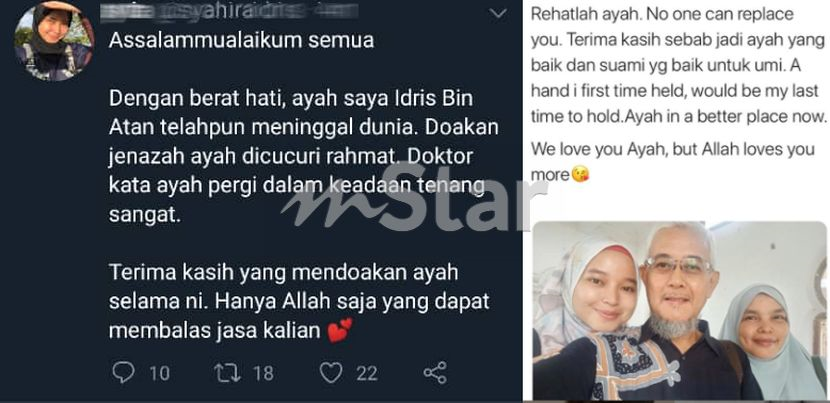
Task: Like the tweet with the heart icon
Action: coord(331,373)
